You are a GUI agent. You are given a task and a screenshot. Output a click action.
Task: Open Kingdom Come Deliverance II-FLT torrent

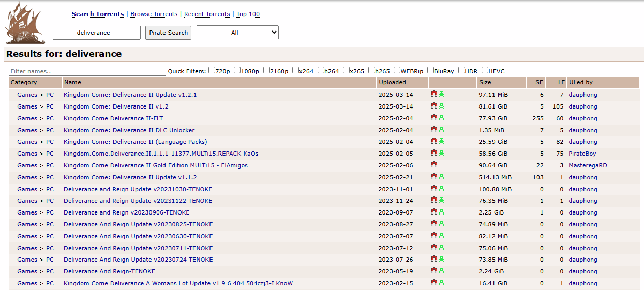point(113,118)
